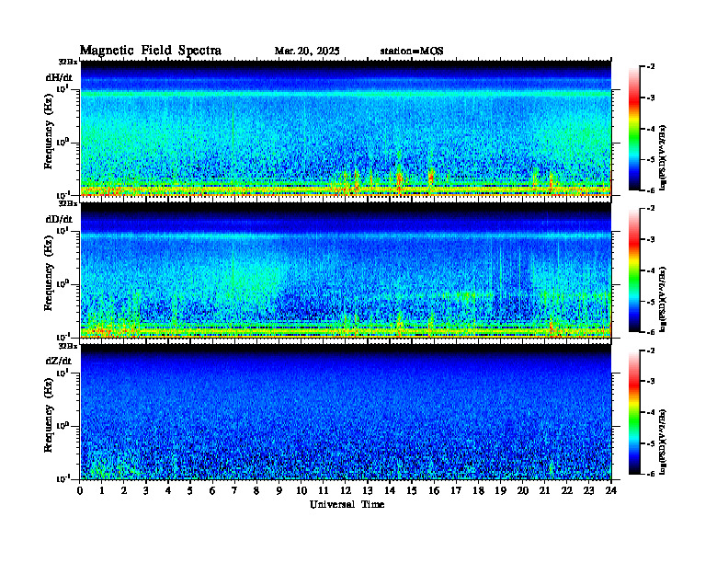Click the log(PSD) label on dZ/dt color bar

tap(664, 442)
